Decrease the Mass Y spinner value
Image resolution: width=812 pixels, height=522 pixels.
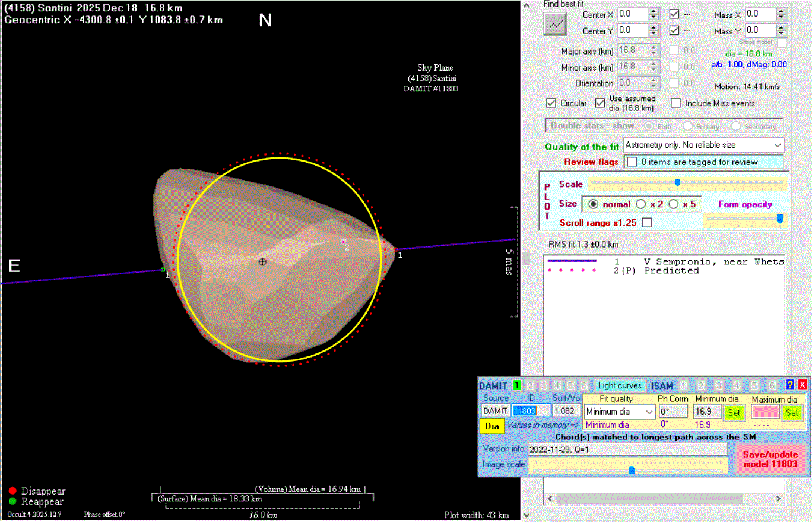782,33
